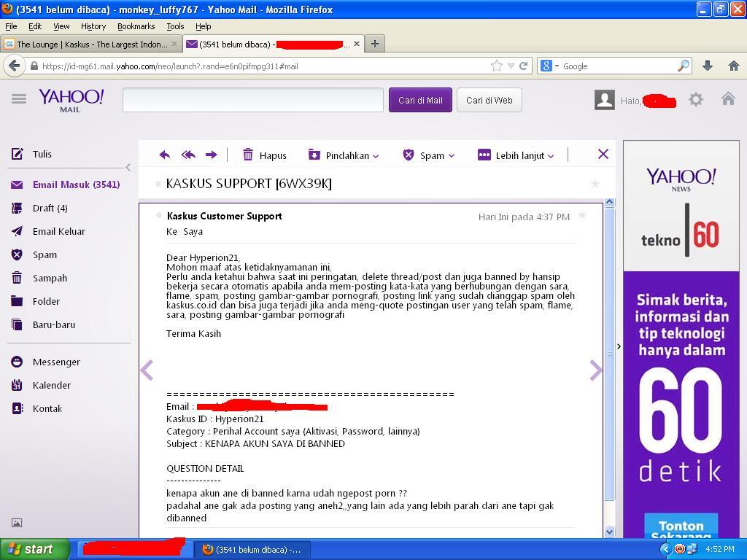The width and height of the screenshot is (747, 560).
Task: Open Email Masuk inbox folder
Action: pyautogui.click(x=66, y=184)
